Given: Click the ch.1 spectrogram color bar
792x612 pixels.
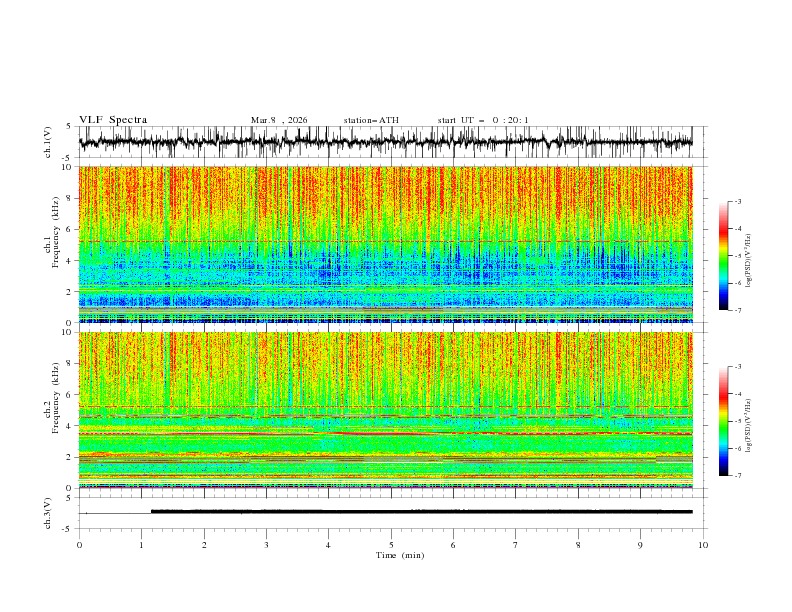Looking at the screenshot, I should pyautogui.click(x=723, y=255).
